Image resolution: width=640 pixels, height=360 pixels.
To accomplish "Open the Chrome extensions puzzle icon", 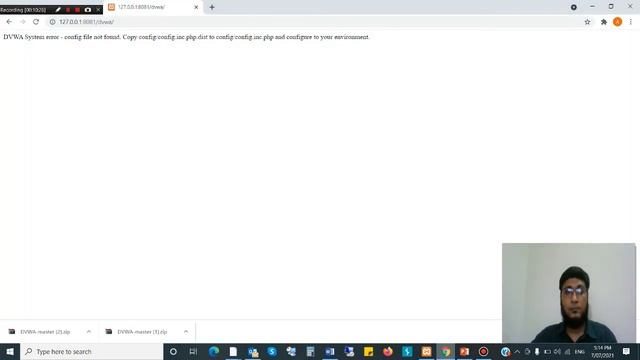I will point(604,22).
